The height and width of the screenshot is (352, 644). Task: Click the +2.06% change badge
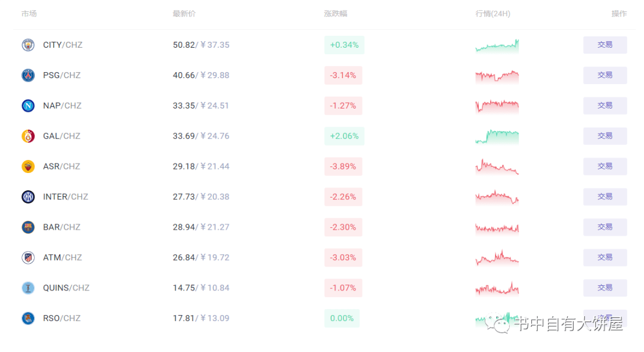[x=344, y=136]
